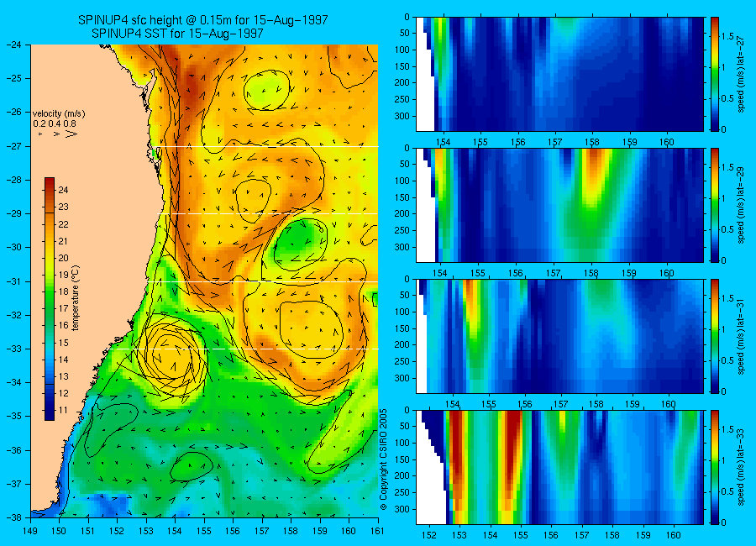756x546 pixels.
Task: Click the "200" depth tick in lat=-31 panel
Action: coord(402,345)
